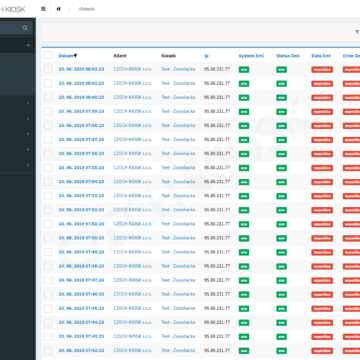
Task: Expand the third collapsed sidebar menu chevron
Action: [28, 134]
